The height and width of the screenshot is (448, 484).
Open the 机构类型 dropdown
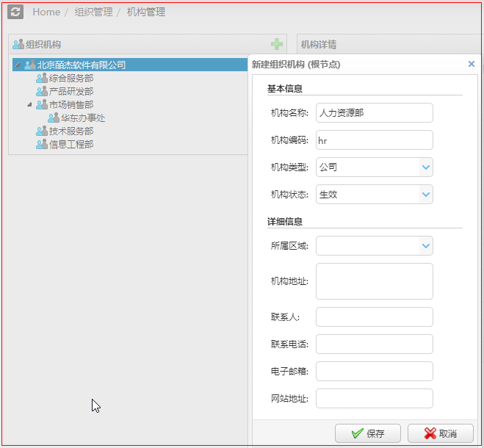pos(425,167)
